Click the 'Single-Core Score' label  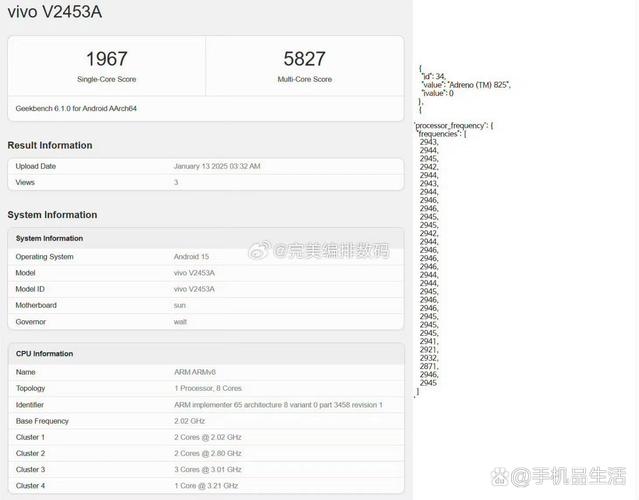[x=107, y=79]
